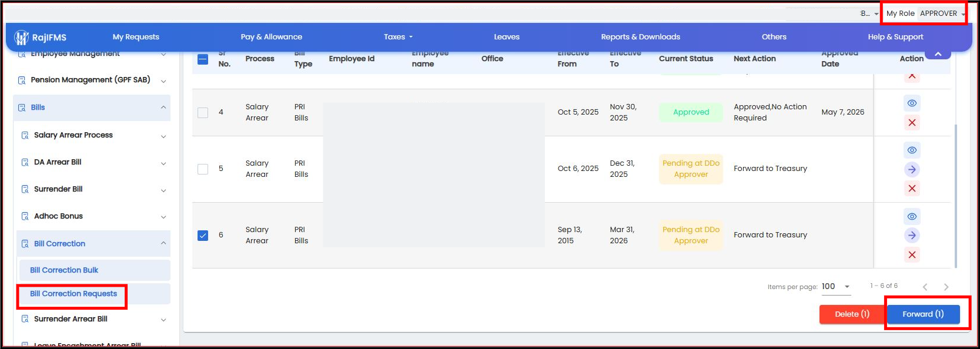Collapse the Bills section chevron

point(163,108)
